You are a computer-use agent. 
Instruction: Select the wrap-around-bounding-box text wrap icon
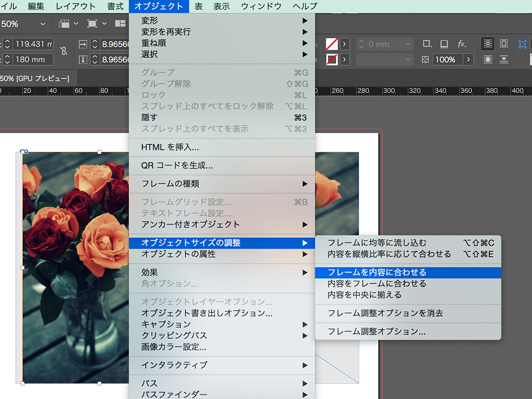tap(504, 44)
